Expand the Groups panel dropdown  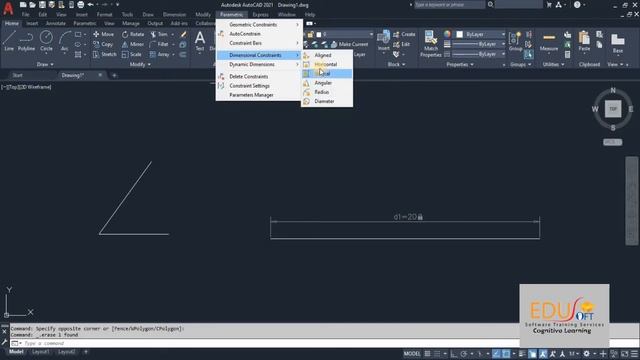[521, 64]
